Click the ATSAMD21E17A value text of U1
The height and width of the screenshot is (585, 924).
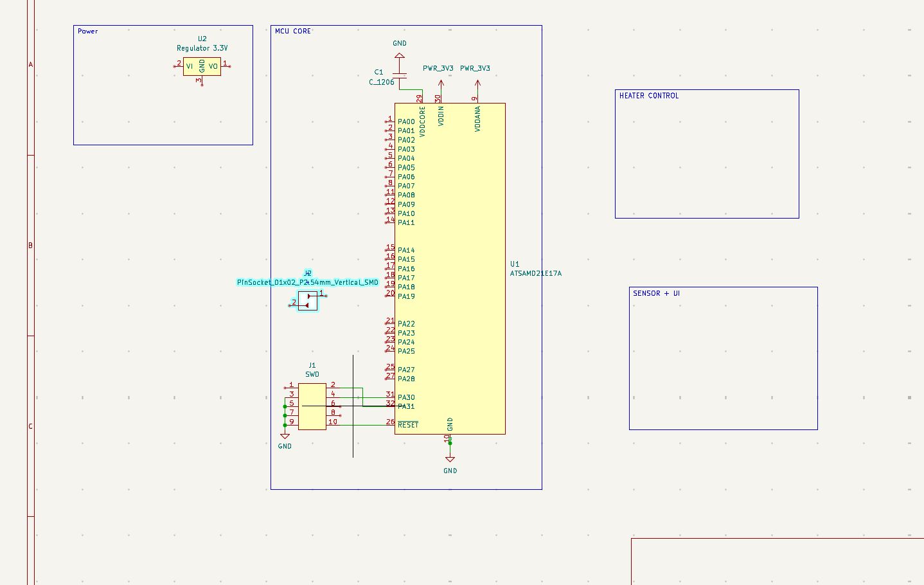(535, 273)
